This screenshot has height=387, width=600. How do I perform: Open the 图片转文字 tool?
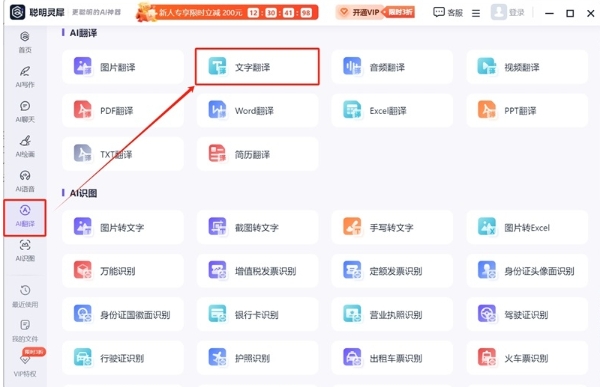point(123,227)
